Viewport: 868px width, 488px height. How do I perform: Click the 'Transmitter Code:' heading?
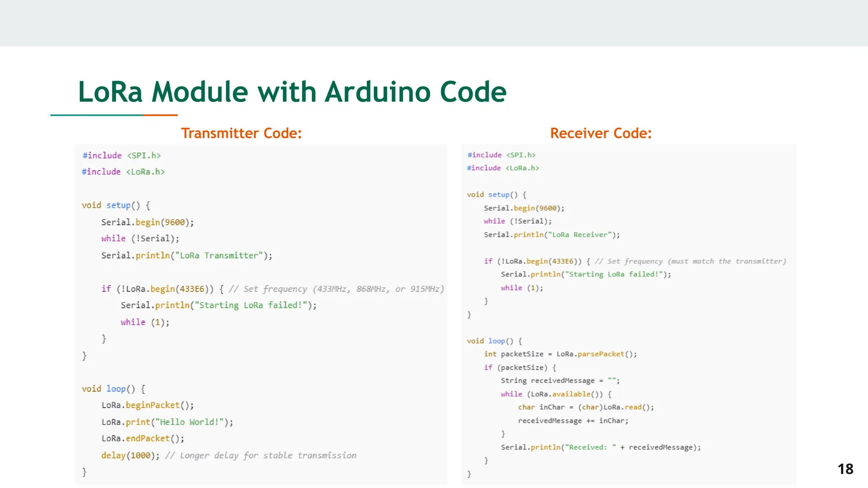click(241, 133)
